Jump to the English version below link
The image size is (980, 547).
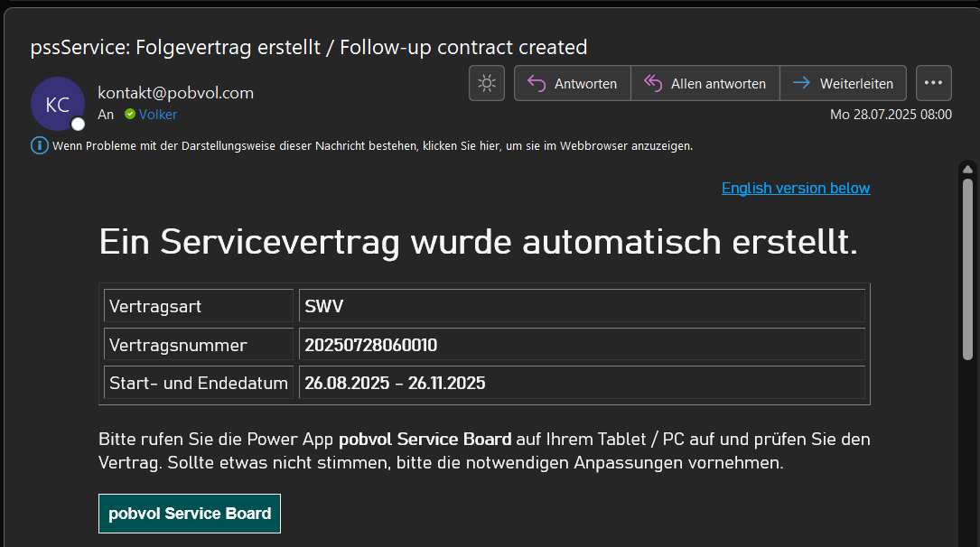point(795,188)
